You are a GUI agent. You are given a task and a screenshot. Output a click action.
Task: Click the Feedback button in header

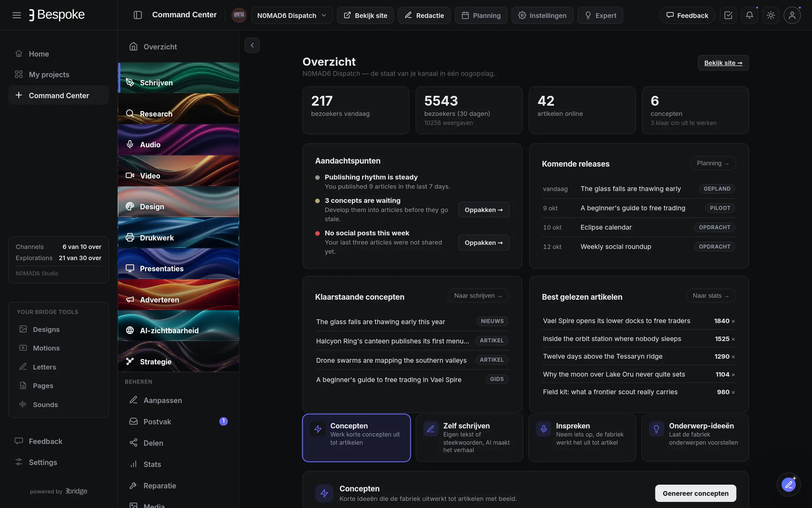coord(687,15)
